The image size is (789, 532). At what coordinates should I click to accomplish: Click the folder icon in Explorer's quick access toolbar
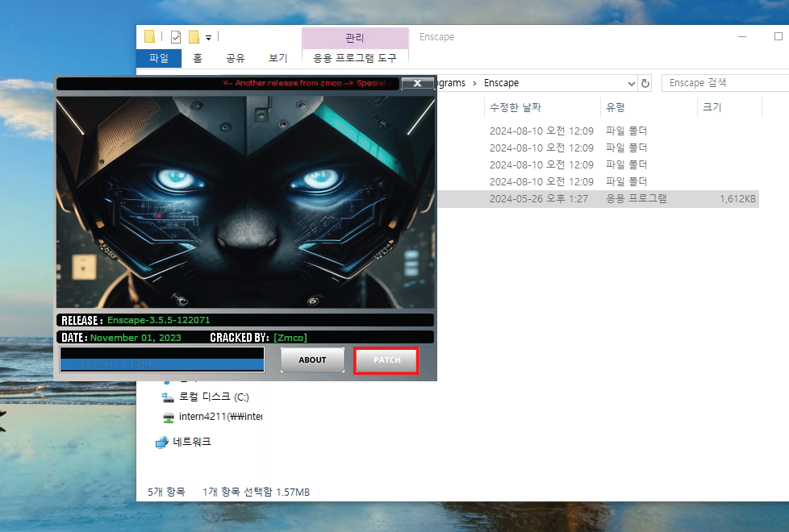(x=149, y=37)
